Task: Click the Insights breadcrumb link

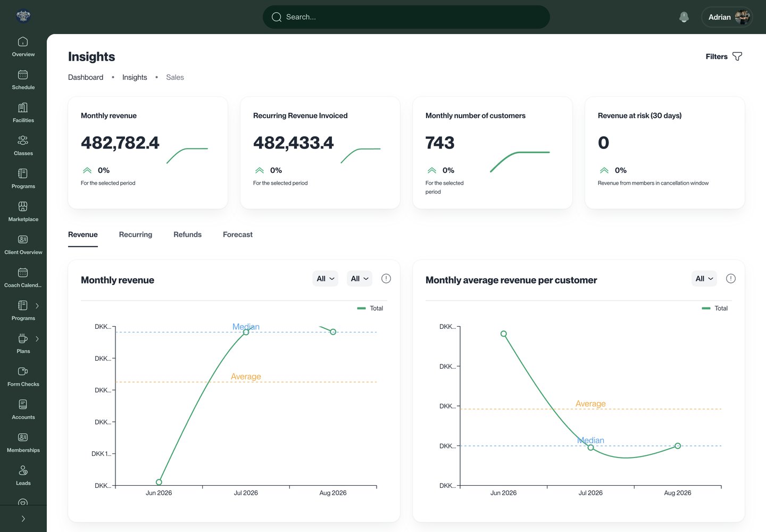Action: click(135, 77)
